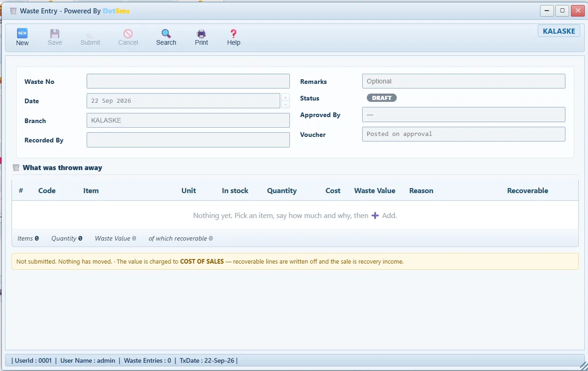The width and height of the screenshot is (588, 371).
Task: Click the Branch field showing KALASKE
Action: (x=188, y=120)
